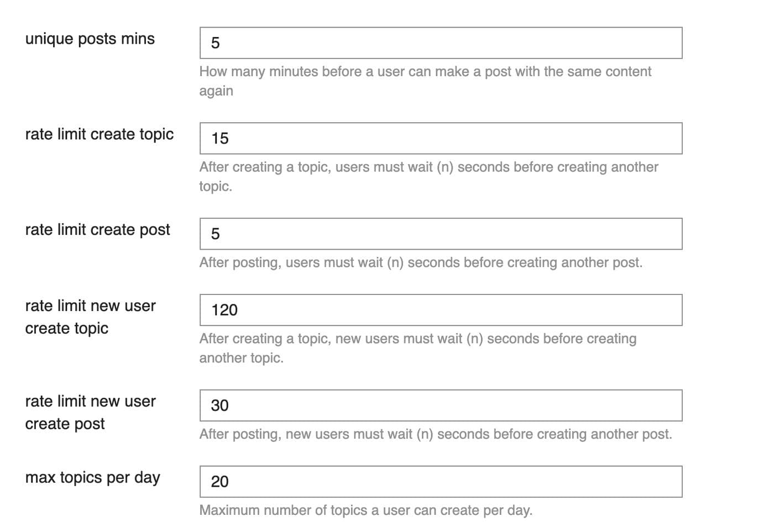Click the "unique posts mins" setting label

90,39
